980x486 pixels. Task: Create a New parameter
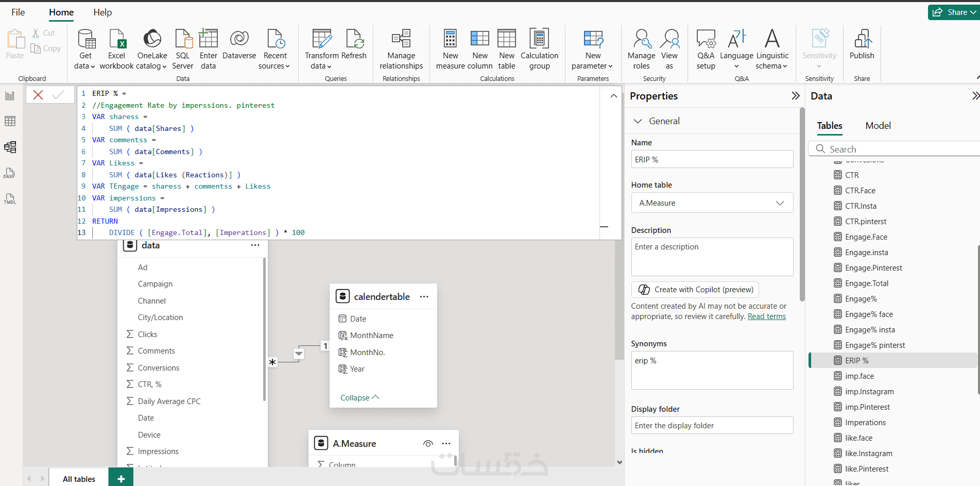pyautogui.click(x=593, y=49)
